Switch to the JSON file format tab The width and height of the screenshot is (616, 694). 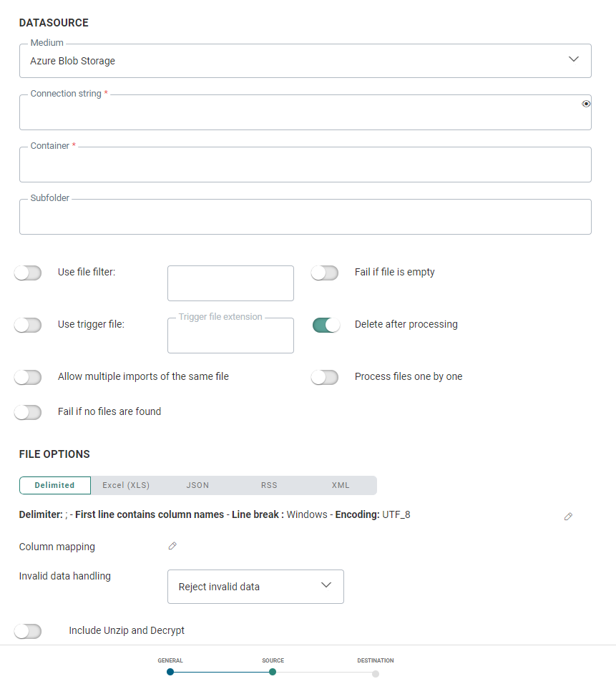click(197, 485)
